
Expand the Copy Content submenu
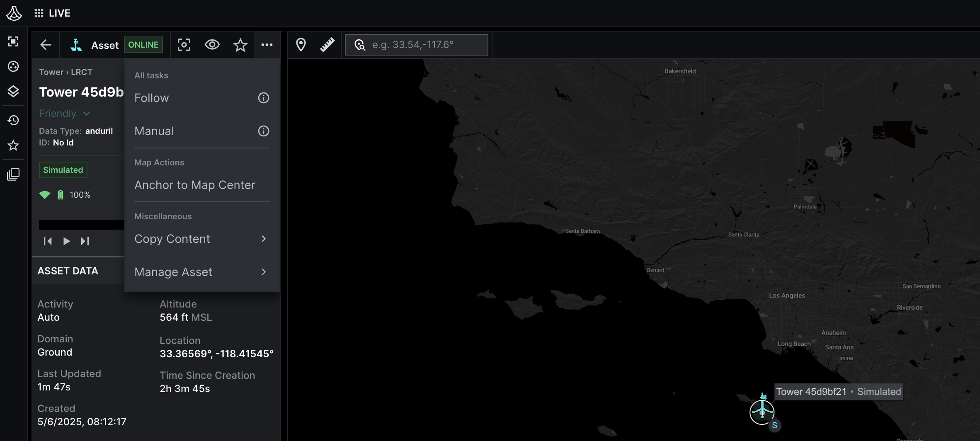(172, 239)
